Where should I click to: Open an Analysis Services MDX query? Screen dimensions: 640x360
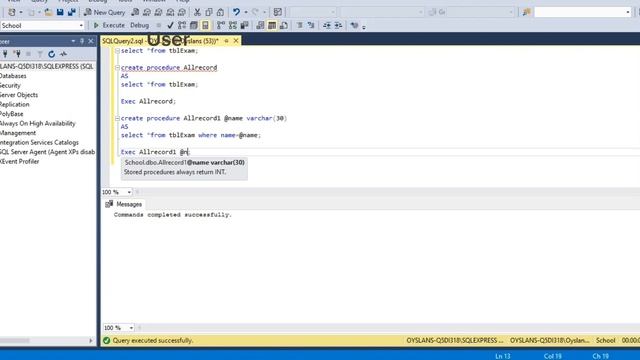pos(147,12)
